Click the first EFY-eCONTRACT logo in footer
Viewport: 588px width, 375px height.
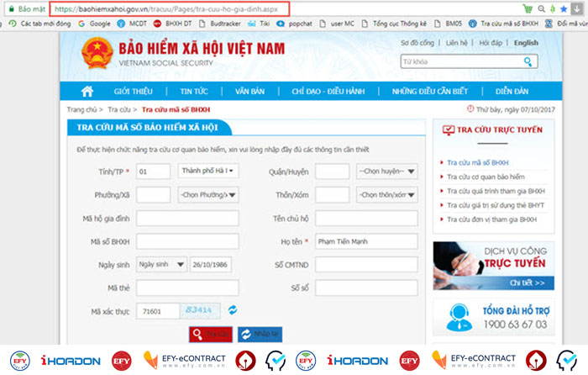pos(185,361)
